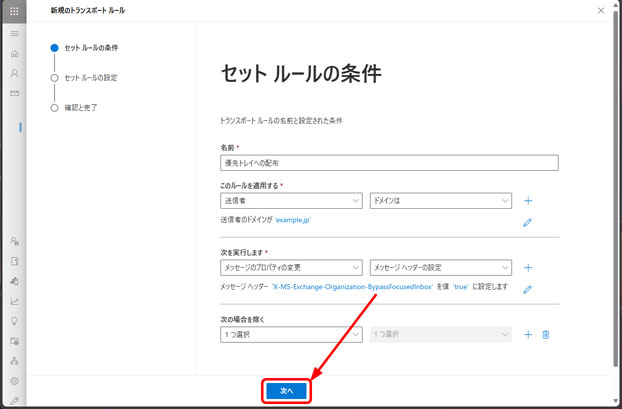This screenshot has width=622, height=409.
Task: Go to Home in sidebar
Action: pos(14,53)
